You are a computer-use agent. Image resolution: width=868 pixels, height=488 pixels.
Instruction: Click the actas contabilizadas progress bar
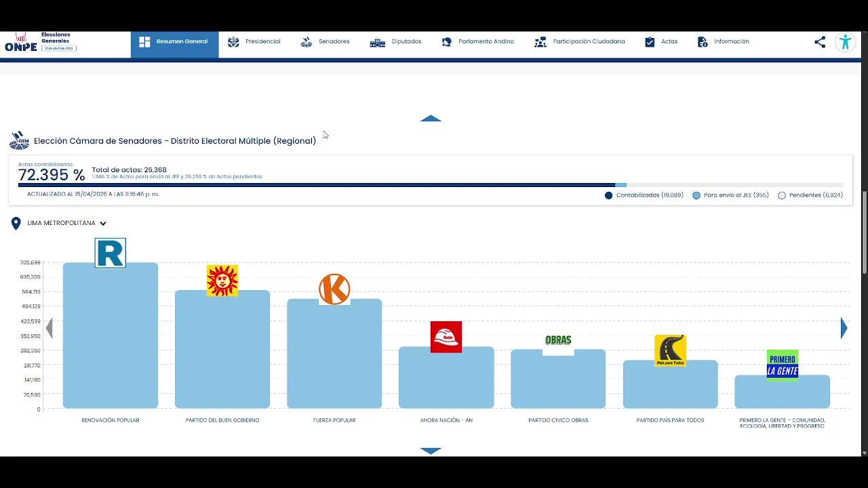(x=431, y=185)
